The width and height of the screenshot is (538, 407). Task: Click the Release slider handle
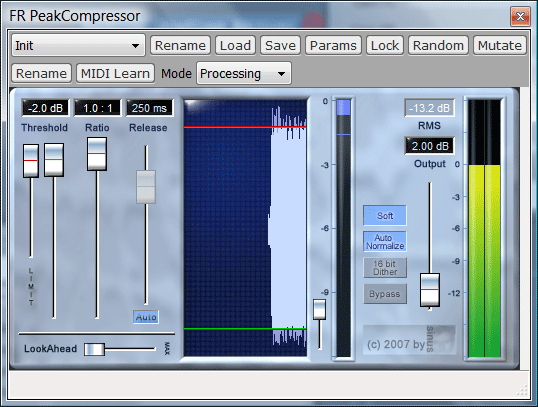[x=146, y=187]
